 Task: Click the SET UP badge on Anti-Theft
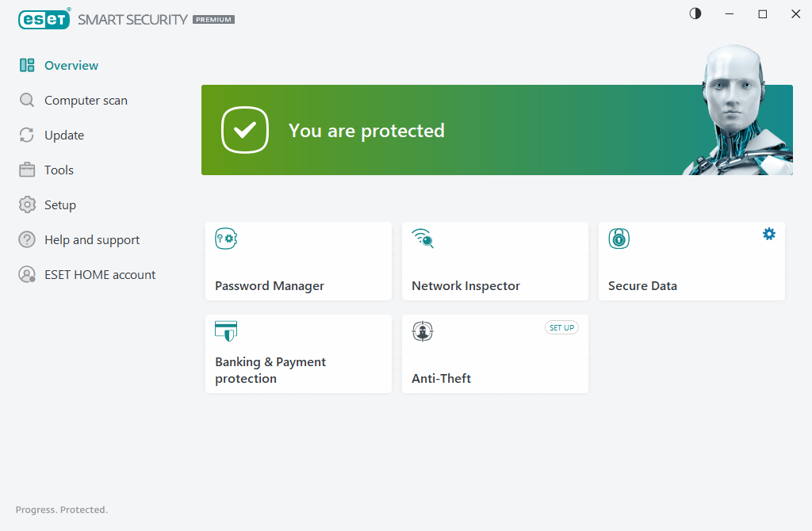pyautogui.click(x=561, y=327)
